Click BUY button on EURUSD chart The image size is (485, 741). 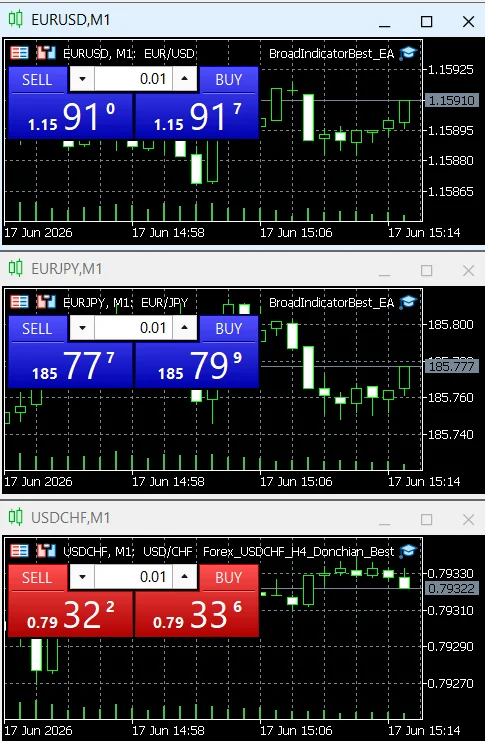229,80
